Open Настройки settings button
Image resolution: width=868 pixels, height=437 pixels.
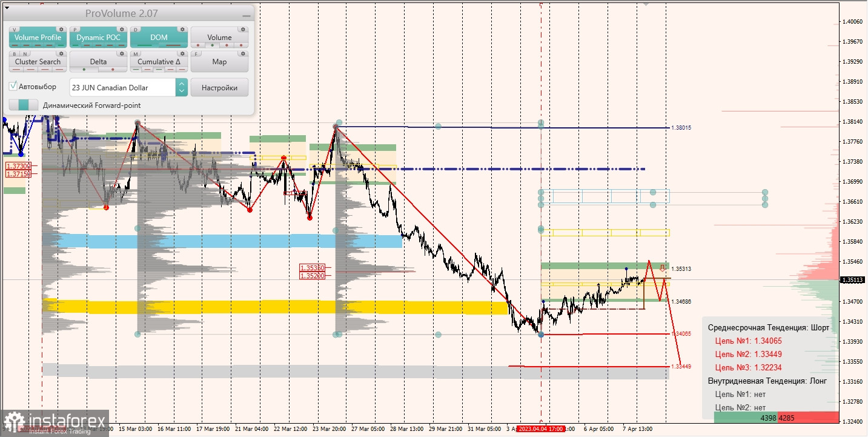click(219, 87)
